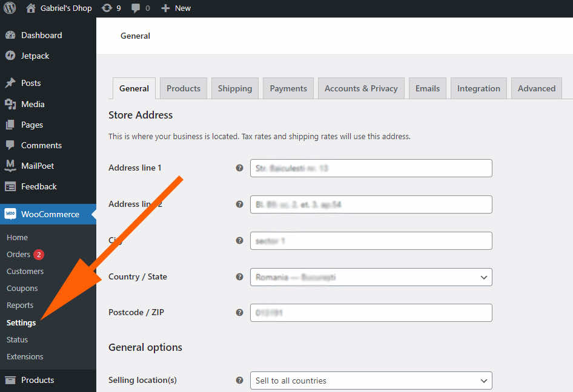Click the Feedback form icon
This screenshot has width=573, height=392.
click(x=10, y=186)
